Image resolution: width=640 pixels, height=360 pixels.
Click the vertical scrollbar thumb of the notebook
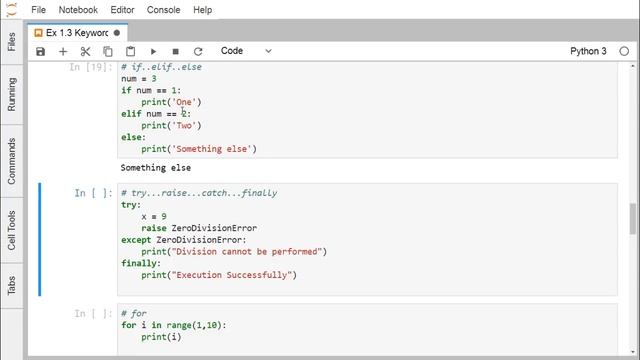(633, 219)
